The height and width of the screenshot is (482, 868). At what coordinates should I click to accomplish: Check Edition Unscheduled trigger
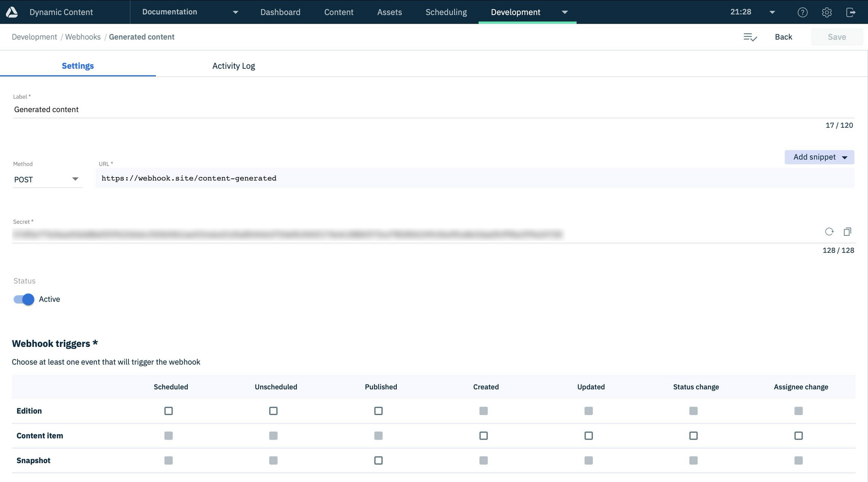pos(273,411)
